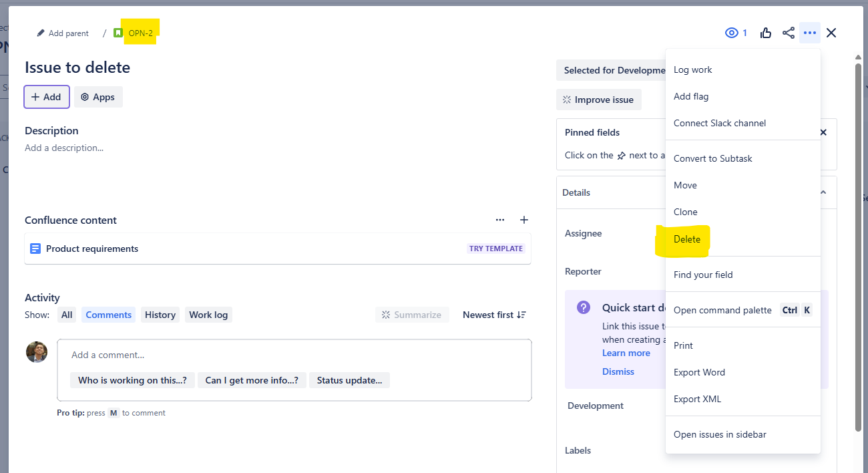Click the Improve issue button
The width and height of the screenshot is (868, 473).
coord(599,100)
